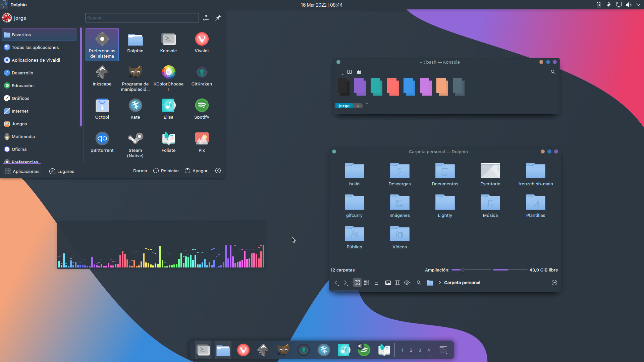This screenshot has height=362, width=644.
Task: Toggle image previews in Dolphin toolbar
Action: [388, 283]
